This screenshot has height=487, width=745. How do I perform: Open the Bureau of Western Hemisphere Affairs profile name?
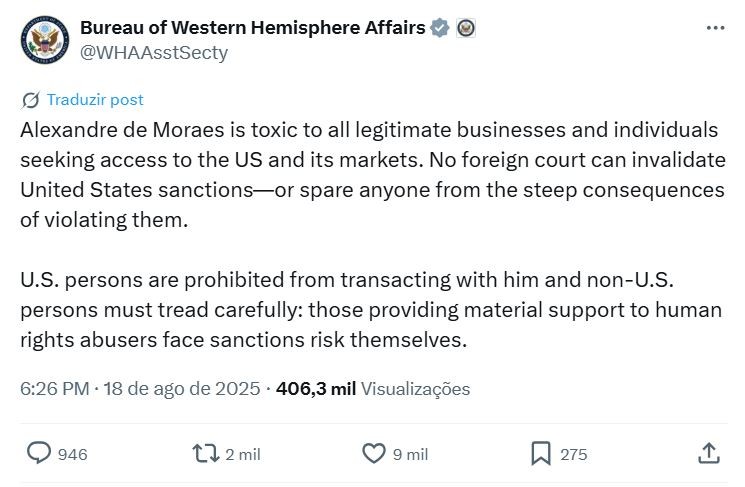pyautogui.click(x=253, y=28)
